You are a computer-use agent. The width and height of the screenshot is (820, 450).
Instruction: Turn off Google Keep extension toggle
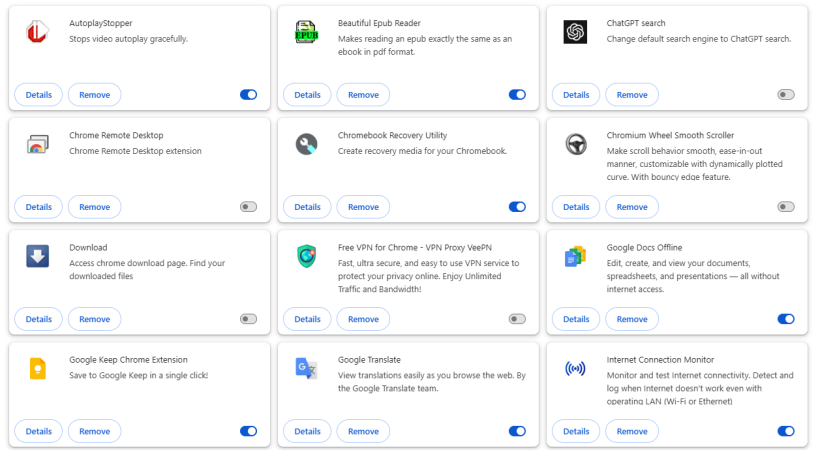248,431
